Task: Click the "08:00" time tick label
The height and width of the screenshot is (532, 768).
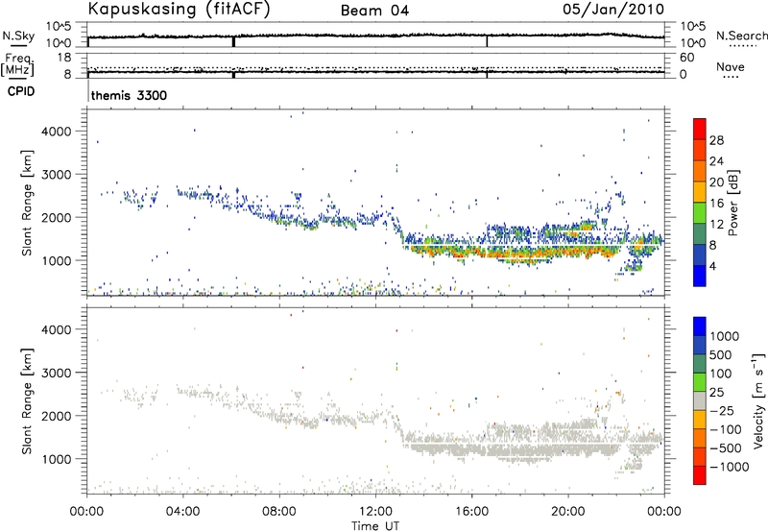Action: 279,512
